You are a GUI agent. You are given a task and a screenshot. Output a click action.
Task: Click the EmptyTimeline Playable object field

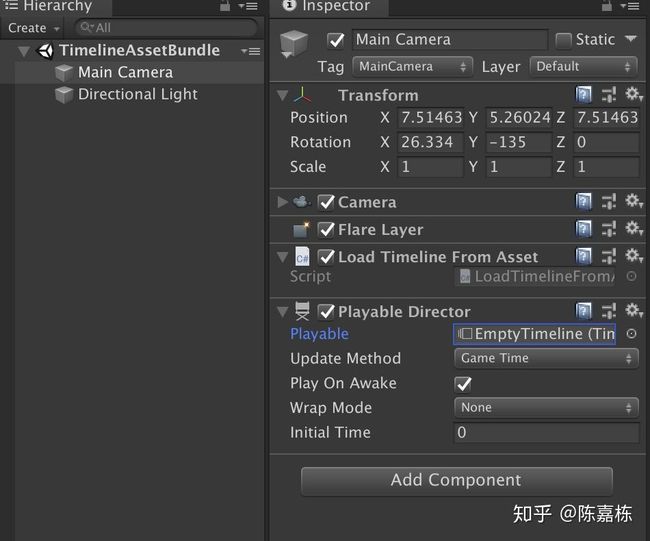pos(535,334)
